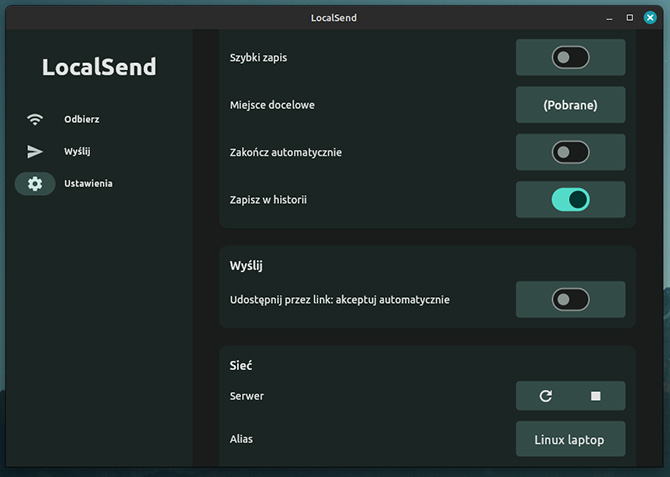The height and width of the screenshot is (477, 670).
Task: Toggle Zakończ automatycznie on
Action: [x=570, y=152]
